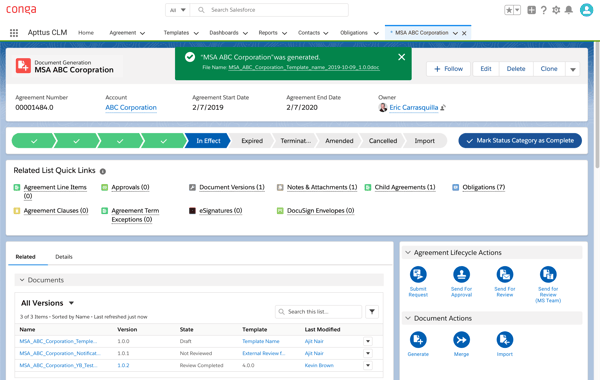
Task: Click the Submit Request action icon
Action: 418,274
